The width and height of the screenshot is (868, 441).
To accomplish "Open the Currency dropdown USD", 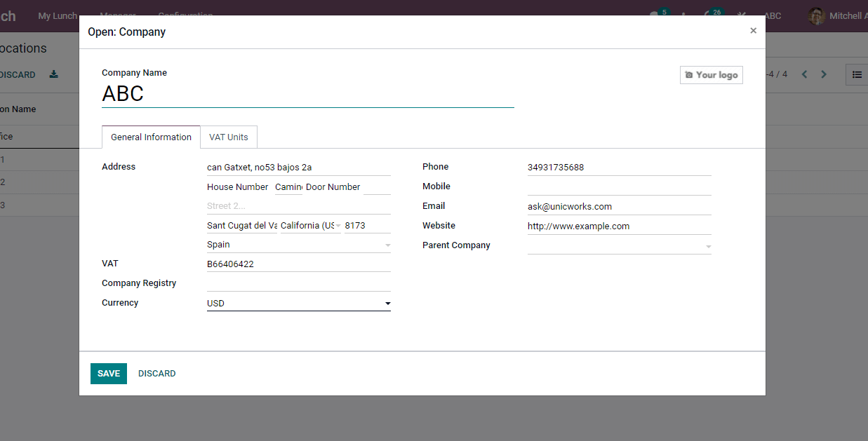I will [298, 304].
